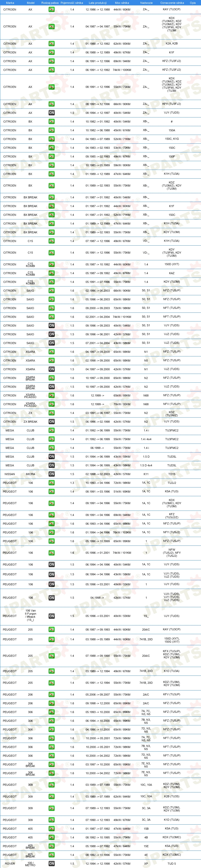201x868 pixels.
Task: Click the Model column header
Action: coord(30,3)
